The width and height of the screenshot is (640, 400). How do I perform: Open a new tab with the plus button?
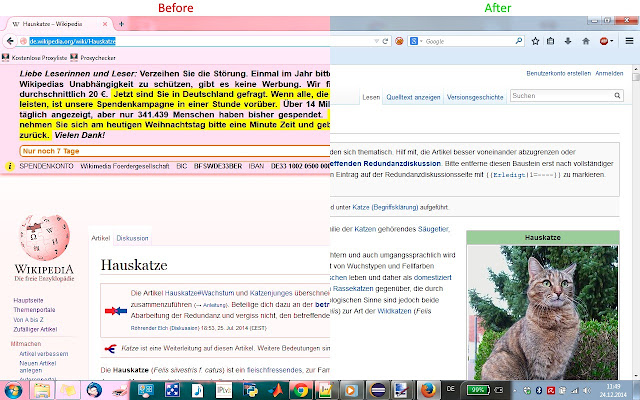(121, 24)
